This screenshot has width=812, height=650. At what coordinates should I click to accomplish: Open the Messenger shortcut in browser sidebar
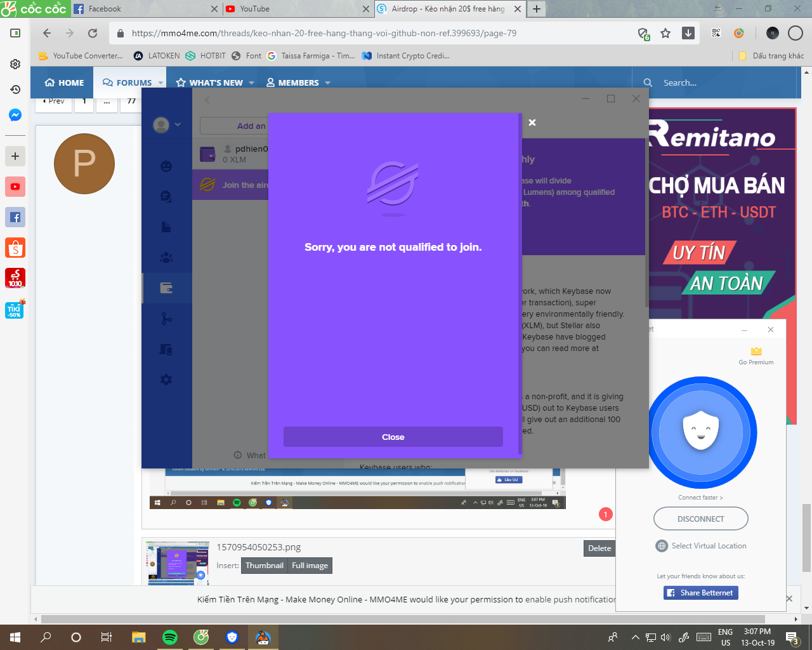[15, 115]
